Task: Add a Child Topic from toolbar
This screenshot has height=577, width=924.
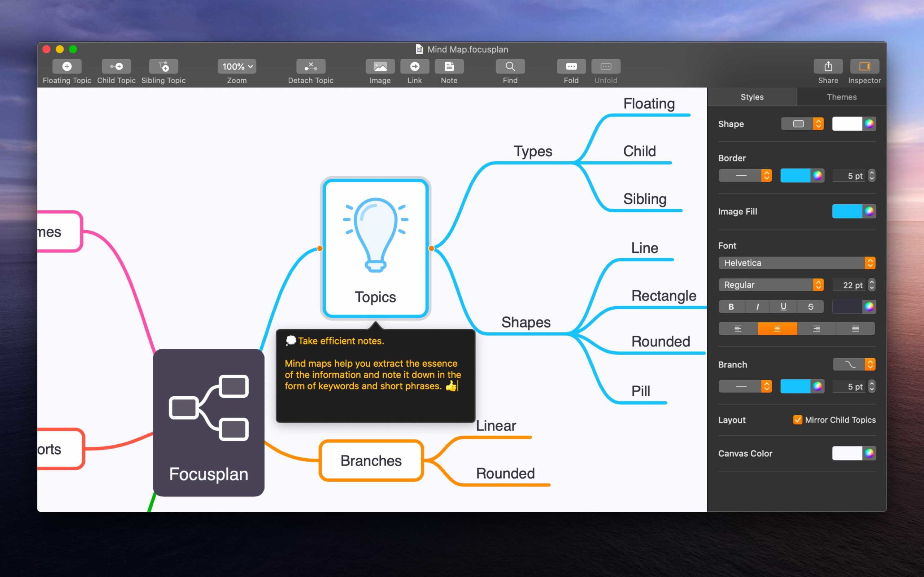Action: click(116, 66)
